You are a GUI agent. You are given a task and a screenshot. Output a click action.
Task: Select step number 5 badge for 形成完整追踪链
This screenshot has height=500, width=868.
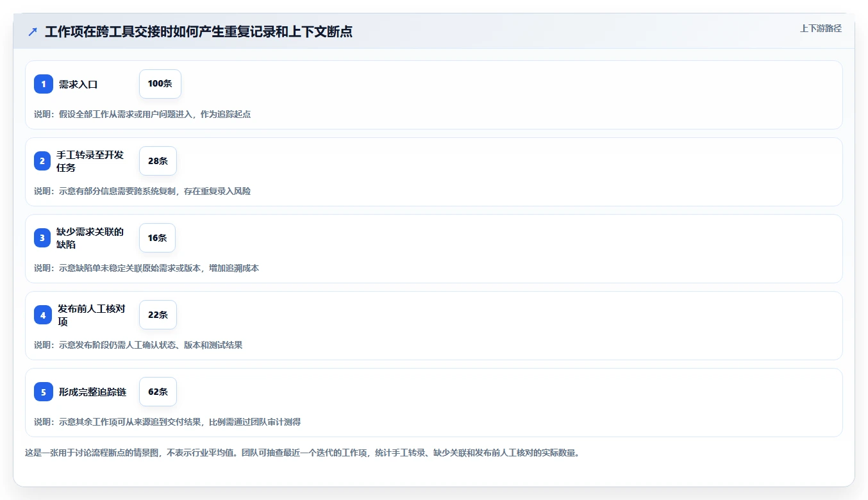[x=44, y=392]
